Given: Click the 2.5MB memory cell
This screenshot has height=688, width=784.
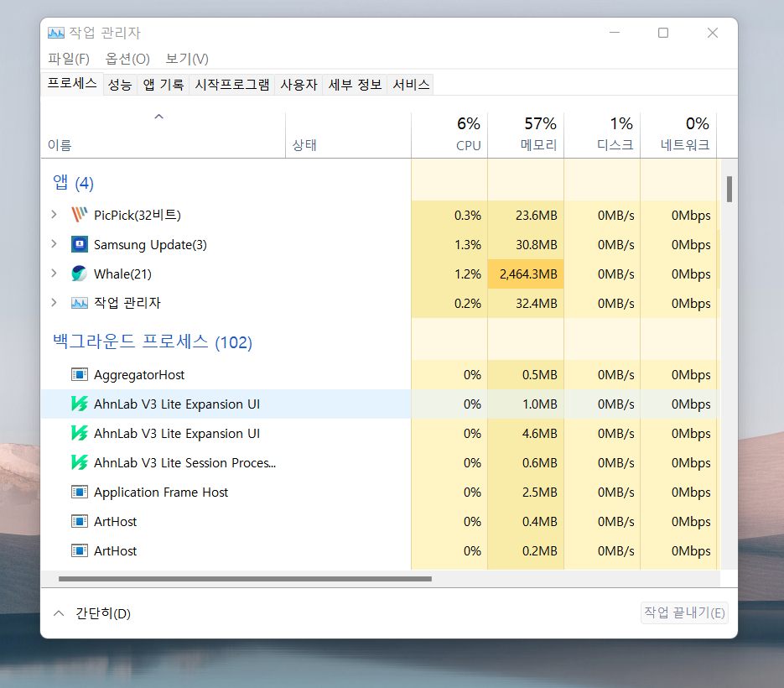Looking at the screenshot, I should (526, 493).
